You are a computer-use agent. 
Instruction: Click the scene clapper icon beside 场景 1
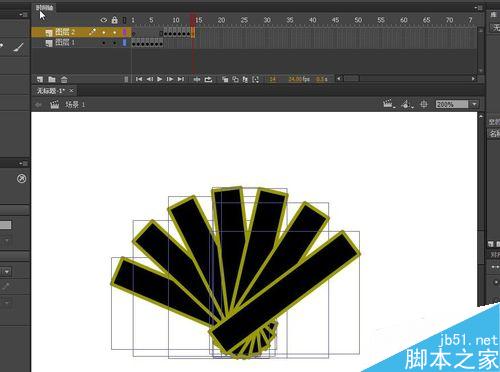[x=54, y=105]
